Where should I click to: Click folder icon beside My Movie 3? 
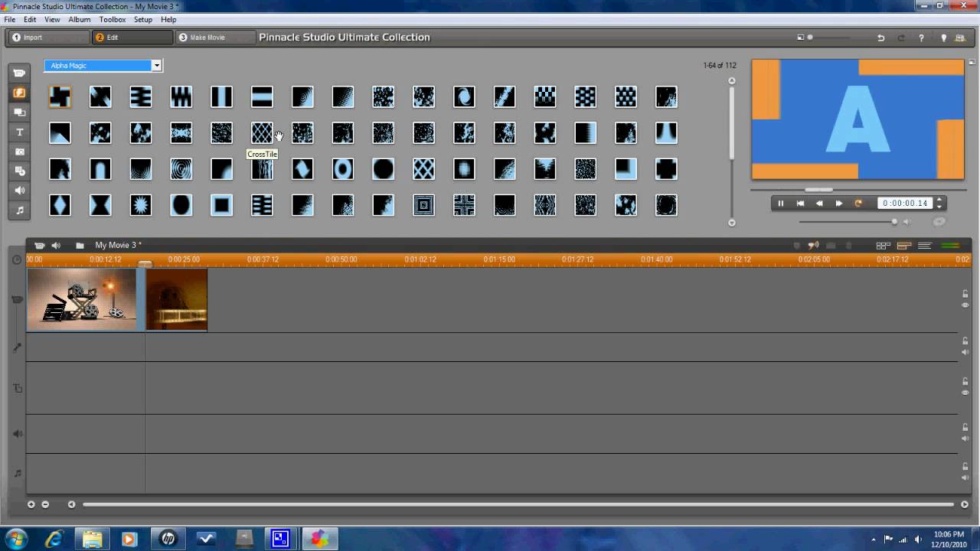[80, 246]
